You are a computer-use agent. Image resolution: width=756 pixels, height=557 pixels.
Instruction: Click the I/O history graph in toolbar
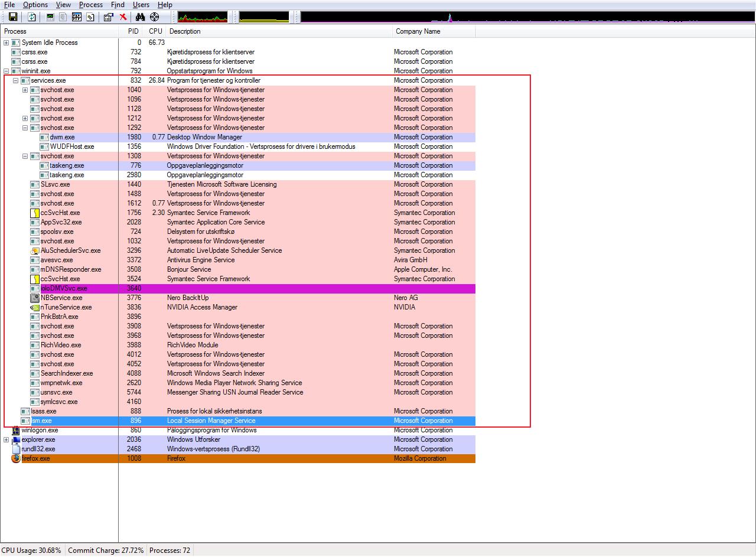[x=527, y=17]
